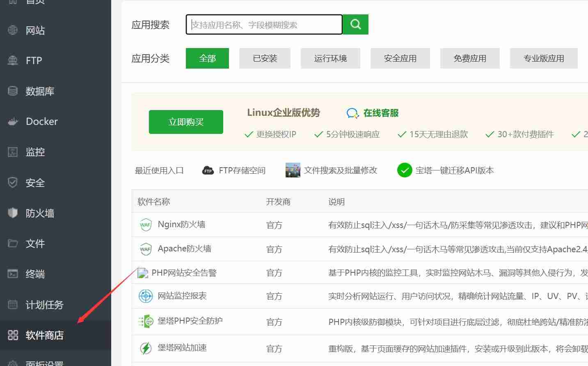Open the 监控 monitoring section

[x=35, y=152]
